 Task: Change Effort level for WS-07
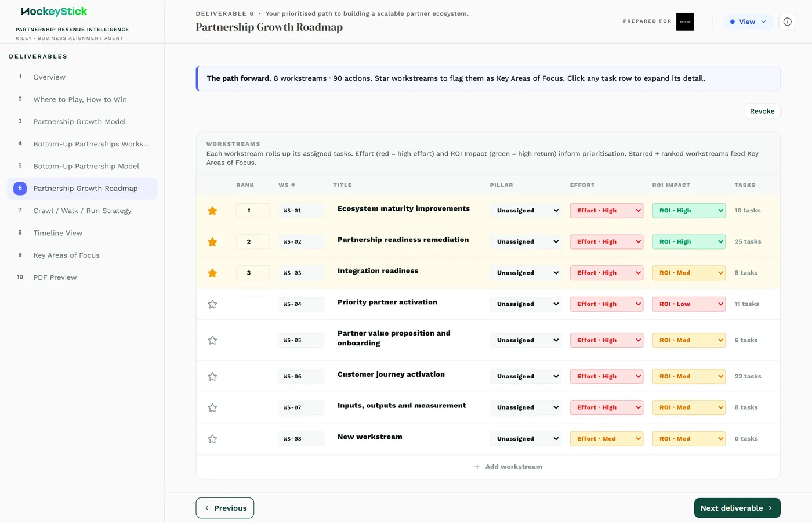click(607, 407)
